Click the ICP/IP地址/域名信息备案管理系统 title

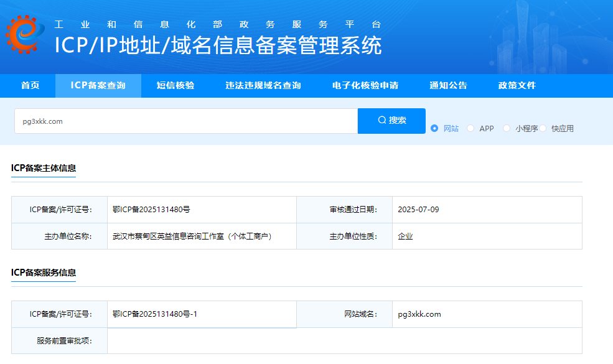pyautogui.click(x=218, y=45)
